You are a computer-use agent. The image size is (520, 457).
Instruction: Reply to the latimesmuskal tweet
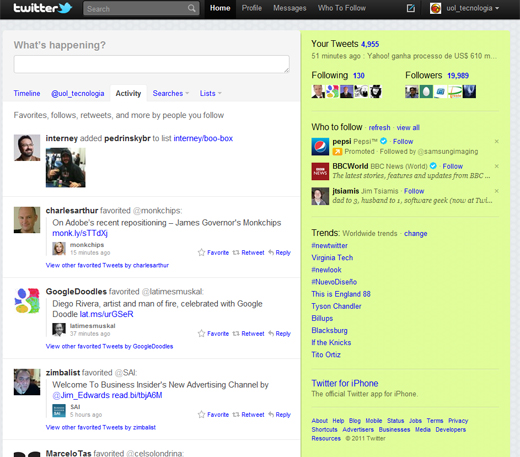coord(280,334)
